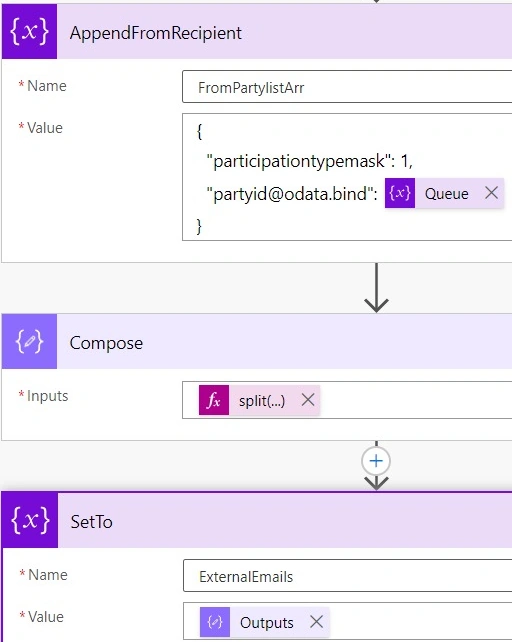The width and height of the screenshot is (512, 642).
Task: Collapse the SetTo action header
Action: tap(285, 520)
